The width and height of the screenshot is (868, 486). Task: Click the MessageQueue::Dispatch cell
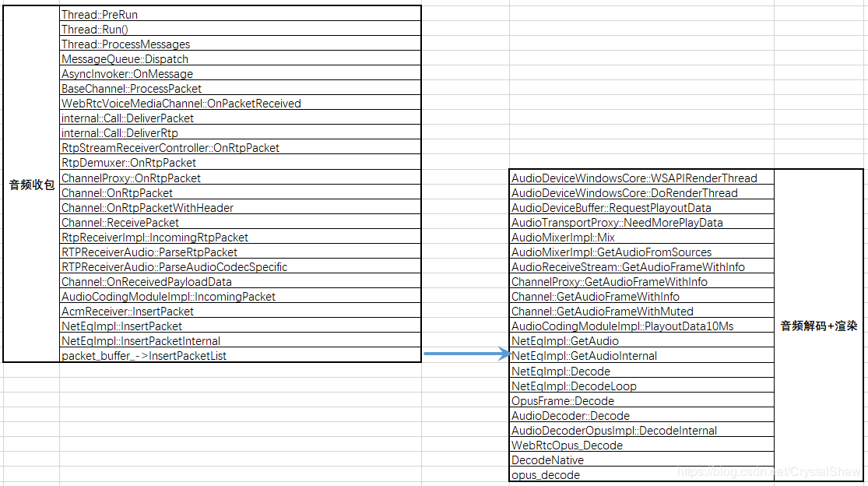240,58
